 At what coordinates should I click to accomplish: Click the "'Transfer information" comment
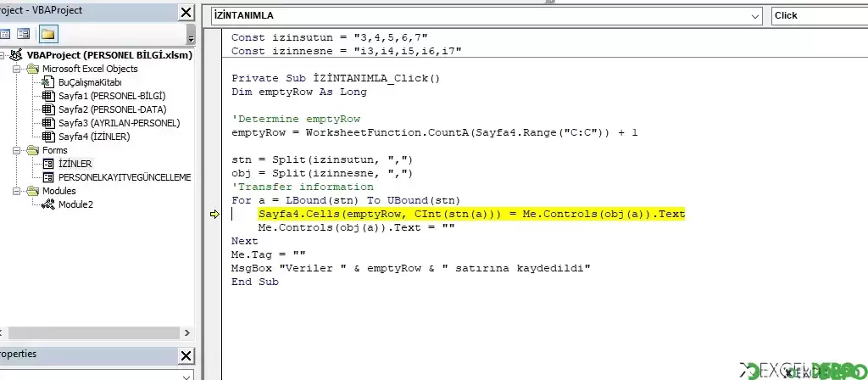303,187
